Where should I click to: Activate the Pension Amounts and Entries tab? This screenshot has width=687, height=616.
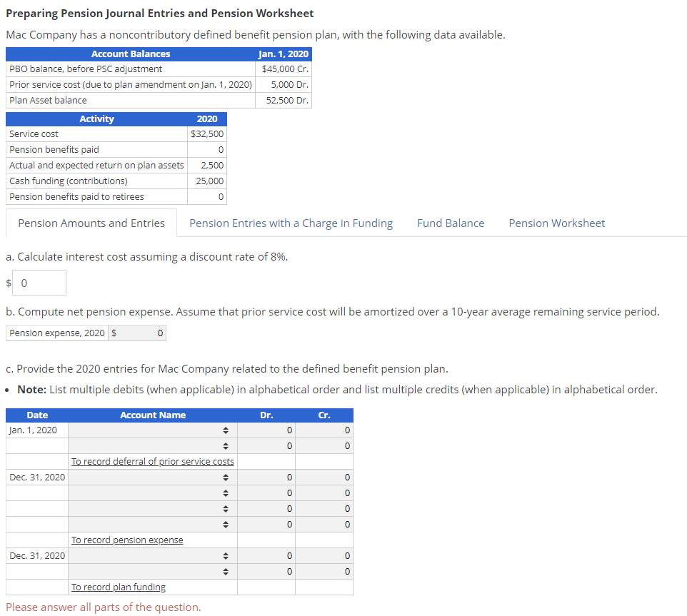91,223
